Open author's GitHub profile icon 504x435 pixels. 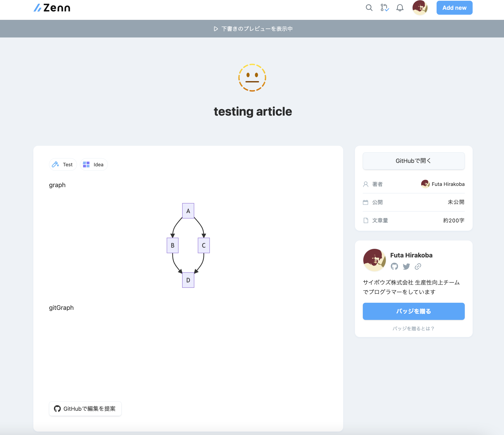(394, 266)
